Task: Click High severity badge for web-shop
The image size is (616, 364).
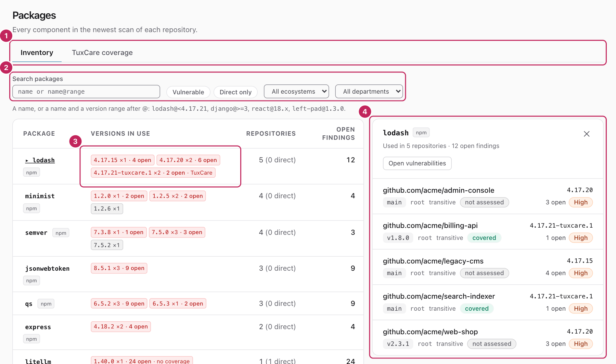Action: (581, 344)
